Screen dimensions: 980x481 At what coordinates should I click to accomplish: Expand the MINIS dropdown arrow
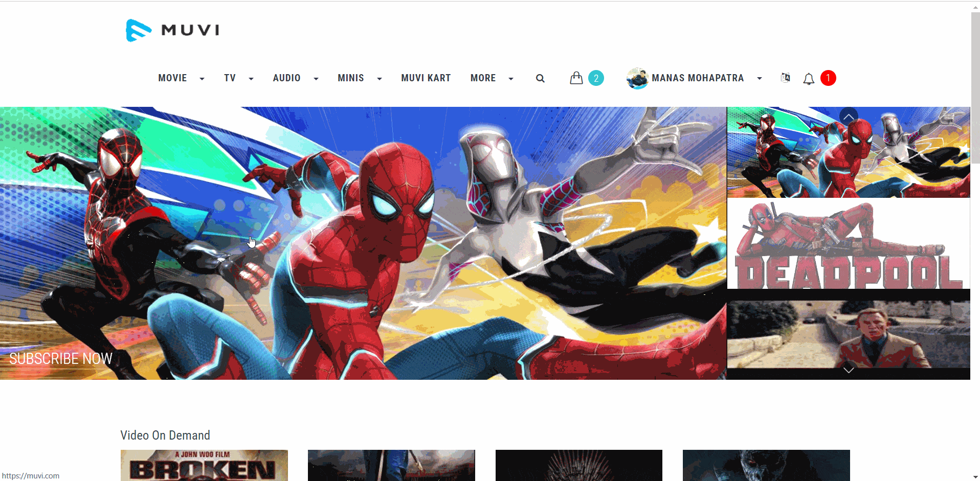tap(380, 79)
